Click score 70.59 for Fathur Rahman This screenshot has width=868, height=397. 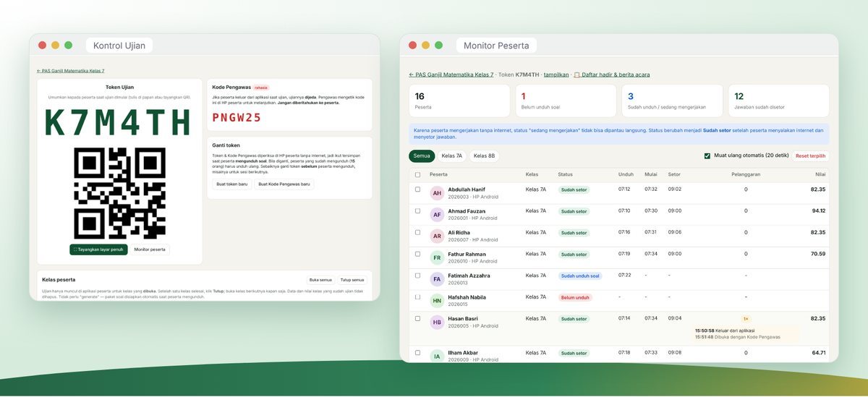click(x=818, y=254)
